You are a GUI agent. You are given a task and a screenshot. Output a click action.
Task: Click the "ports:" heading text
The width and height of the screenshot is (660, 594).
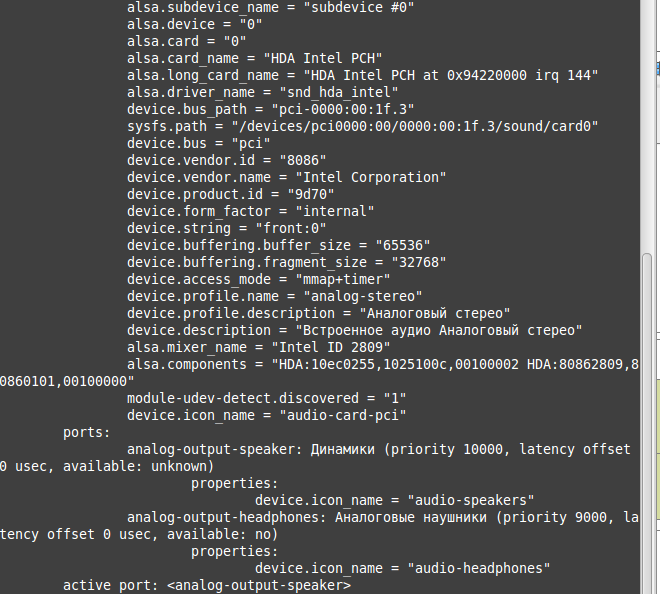coord(87,433)
